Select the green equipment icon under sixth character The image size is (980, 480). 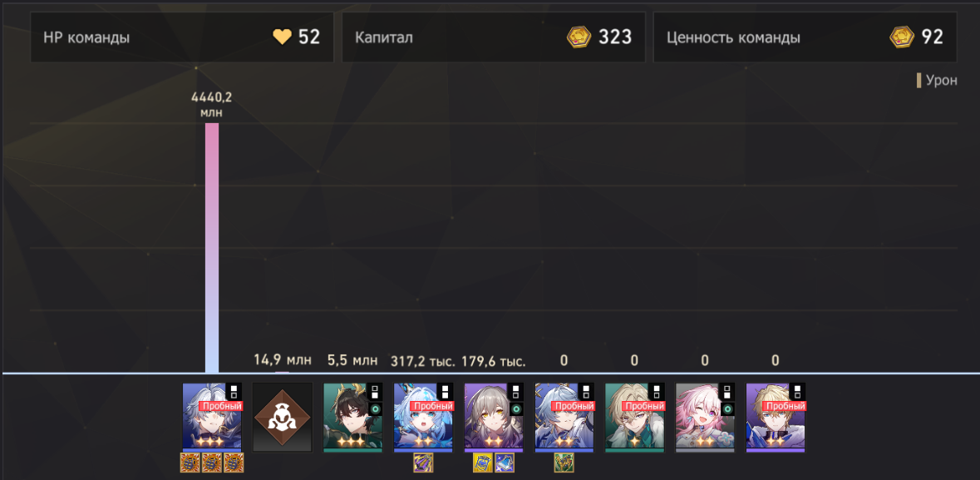coord(564,463)
